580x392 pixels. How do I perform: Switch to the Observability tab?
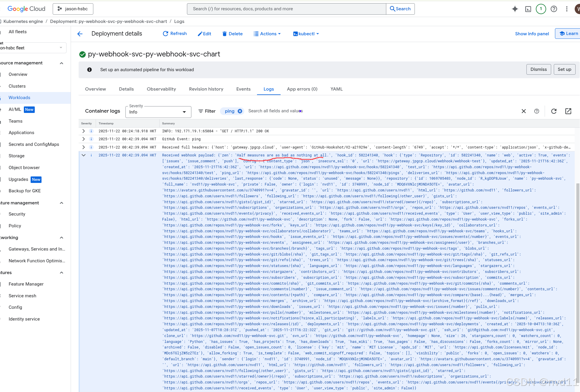click(161, 89)
